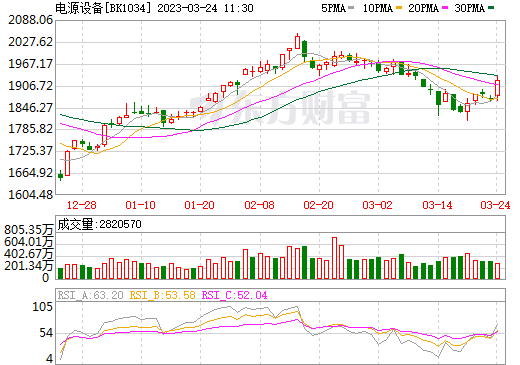Click the price axis value 1846.27
Screen dimensions: 520x365
click(30, 108)
